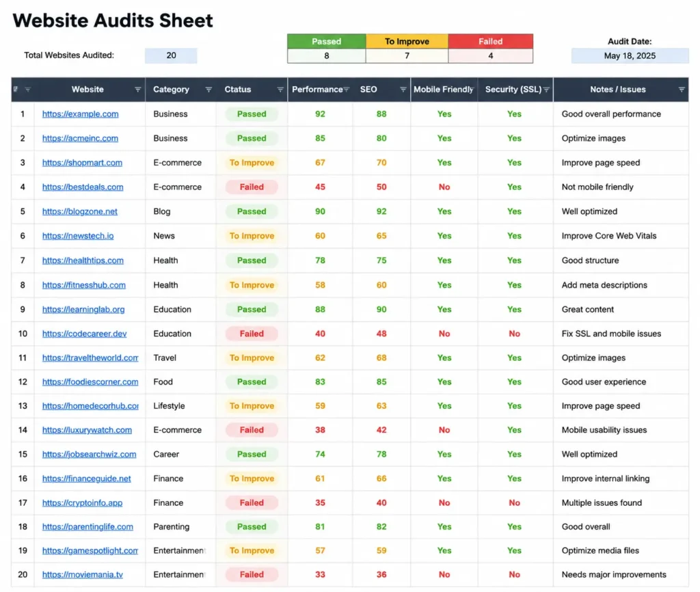This screenshot has width=700, height=592.
Task: Open the https://blogzone.net link
Action: point(80,212)
